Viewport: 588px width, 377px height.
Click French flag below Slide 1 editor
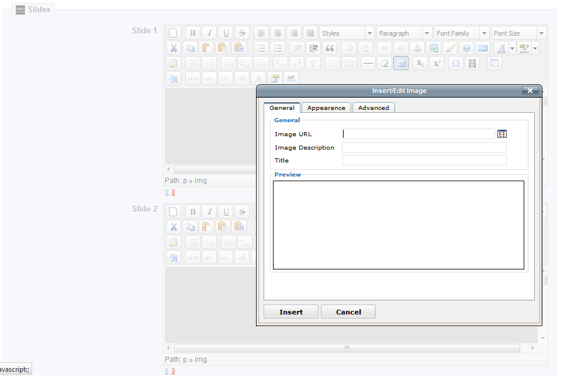coord(170,192)
